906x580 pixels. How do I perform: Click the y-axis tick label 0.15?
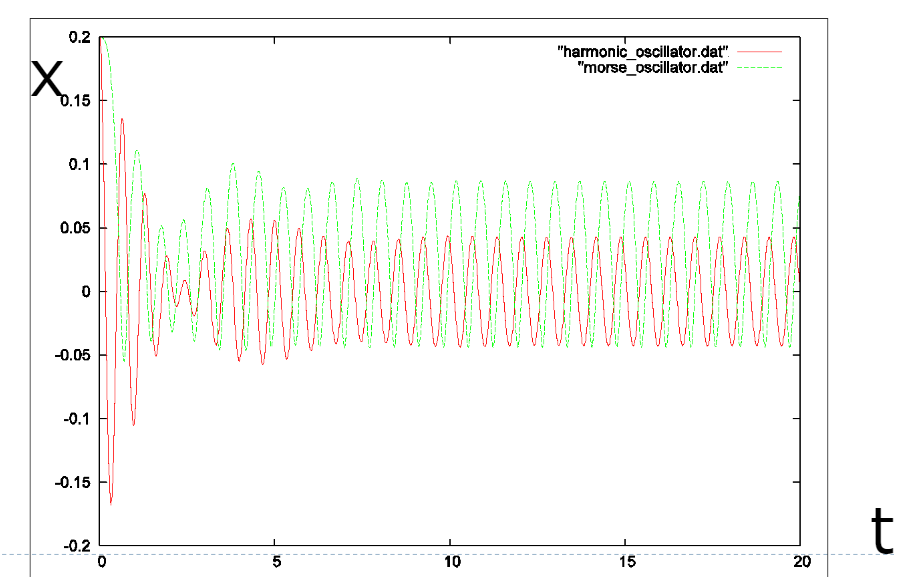pyautogui.click(x=76, y=101)
